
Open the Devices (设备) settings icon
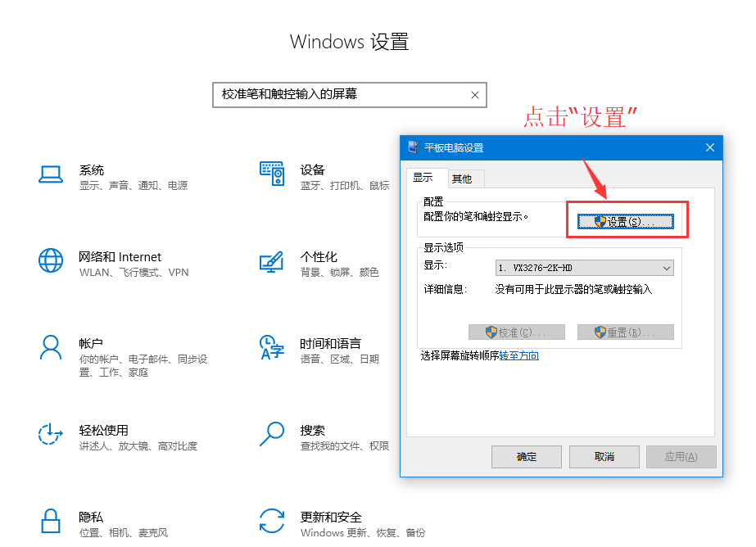click(x=271, y=174)
